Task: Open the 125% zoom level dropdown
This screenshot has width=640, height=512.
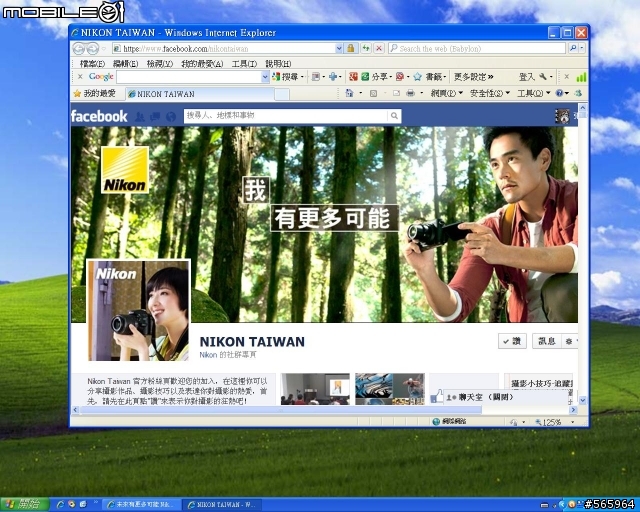Action: pyautogui.click(x=573, y=422)
